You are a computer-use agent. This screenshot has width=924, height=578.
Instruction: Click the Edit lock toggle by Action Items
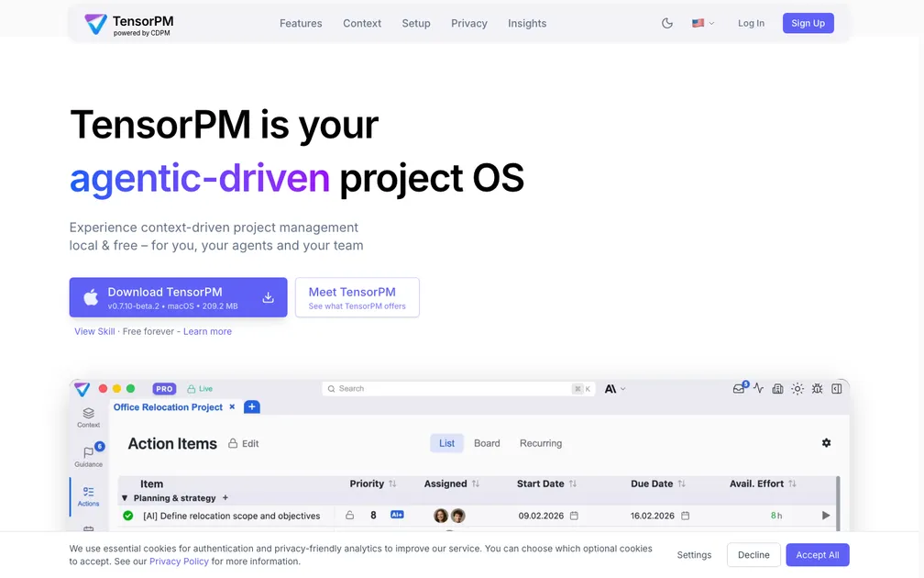(x=244, y=443)
